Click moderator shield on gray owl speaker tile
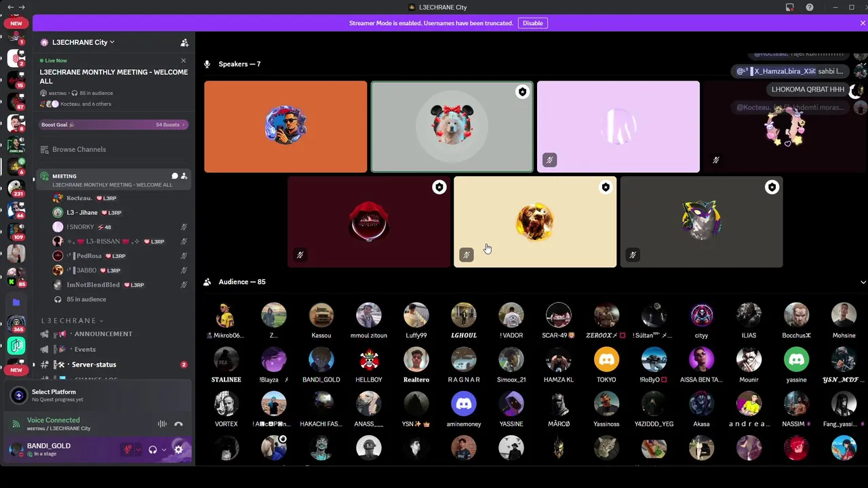Viewport: 868px width, 488px height. click(x=772, y=188)
